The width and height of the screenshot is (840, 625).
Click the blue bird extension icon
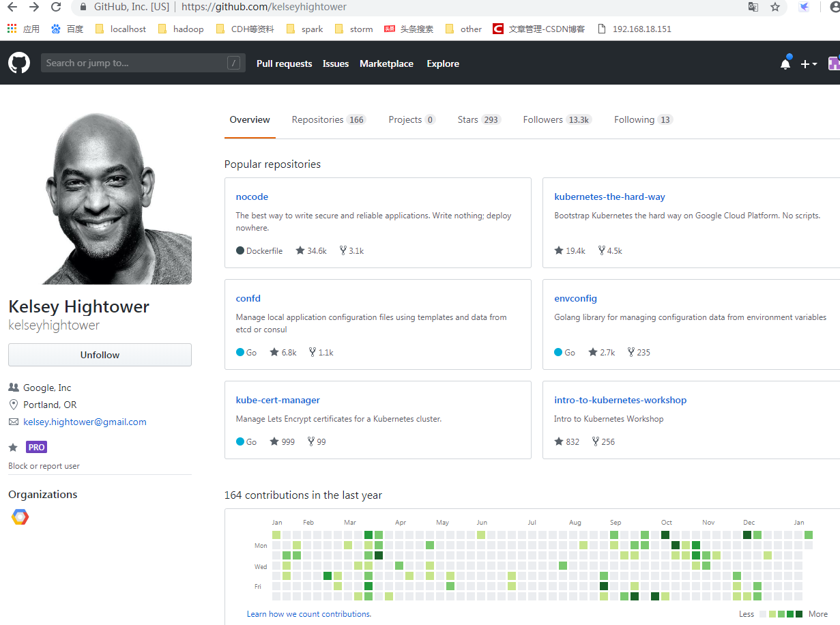pyautogui.click(x=805, y=7)
